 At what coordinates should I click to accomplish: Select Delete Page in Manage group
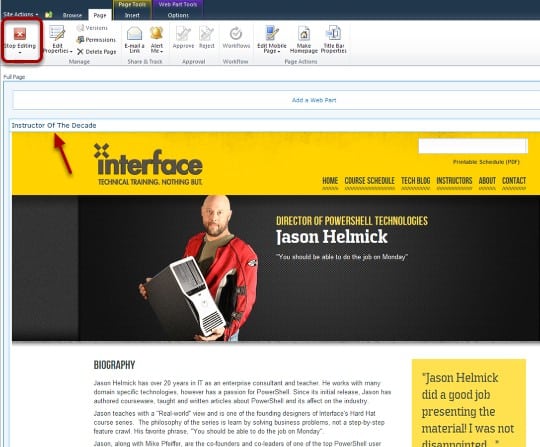click(96, 52)
